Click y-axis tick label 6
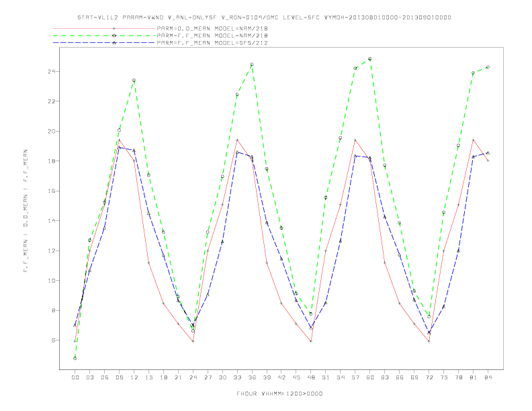 coord(54,340)
